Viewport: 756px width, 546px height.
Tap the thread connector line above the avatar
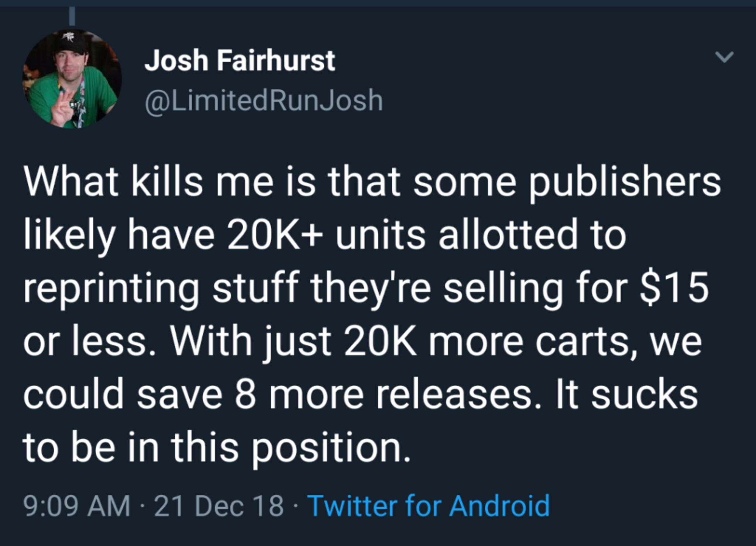(x=73, y=14)
